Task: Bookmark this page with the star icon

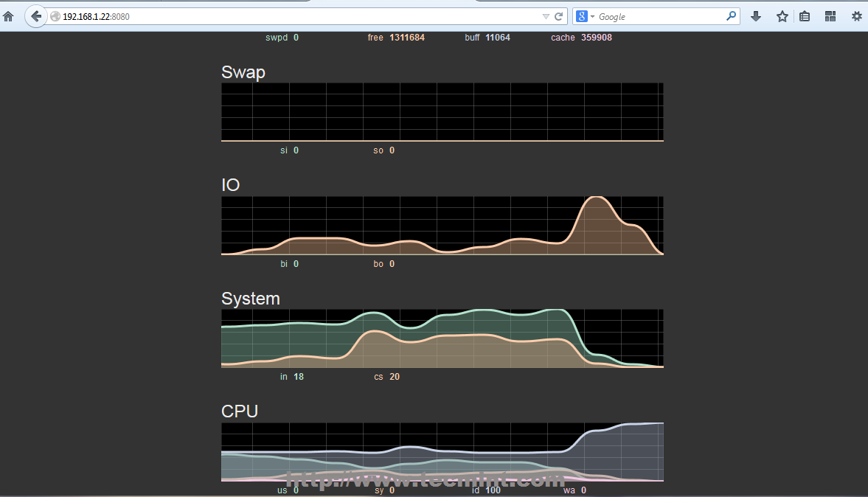Action: [782, 16]
